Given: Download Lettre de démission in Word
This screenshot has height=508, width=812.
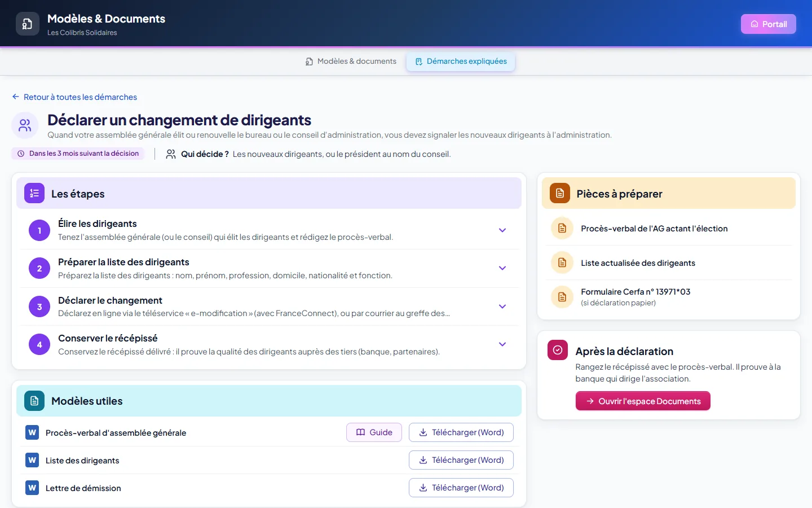Looking at the screenshot, I should [x=461, y=488].
